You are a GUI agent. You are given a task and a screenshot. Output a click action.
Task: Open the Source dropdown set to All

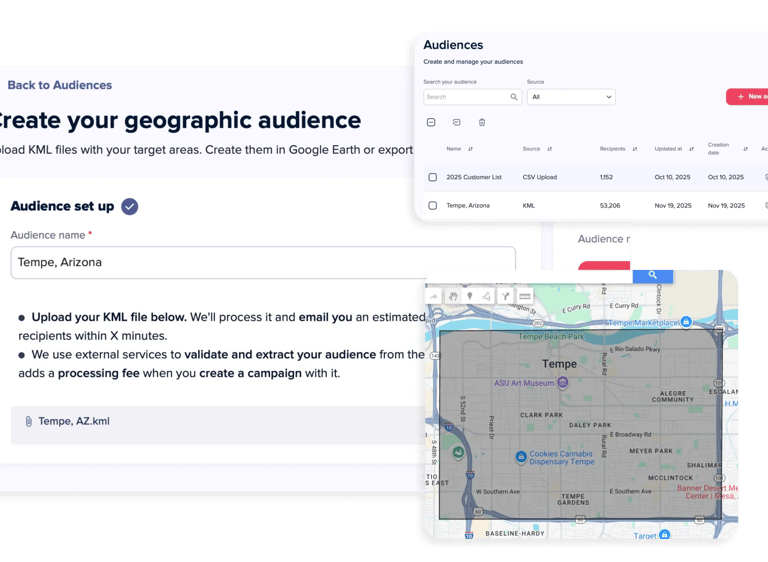pos(571,97)
